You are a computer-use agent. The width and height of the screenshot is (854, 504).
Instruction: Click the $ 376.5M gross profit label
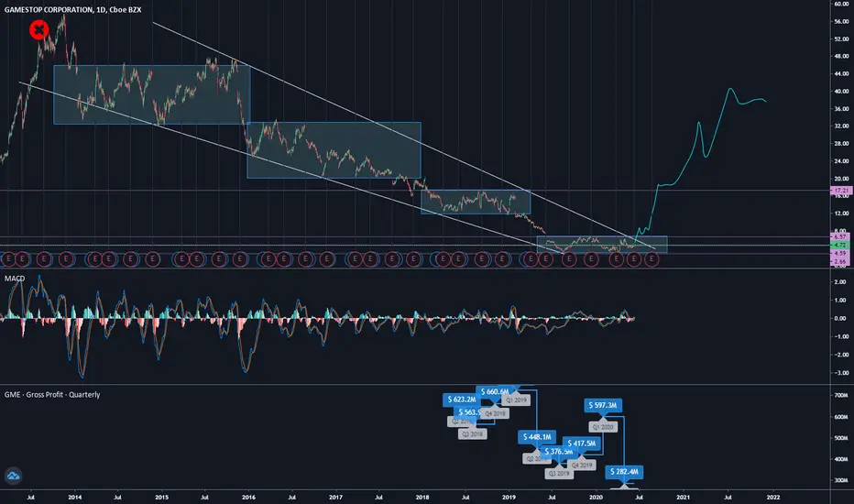click(558, 452)
